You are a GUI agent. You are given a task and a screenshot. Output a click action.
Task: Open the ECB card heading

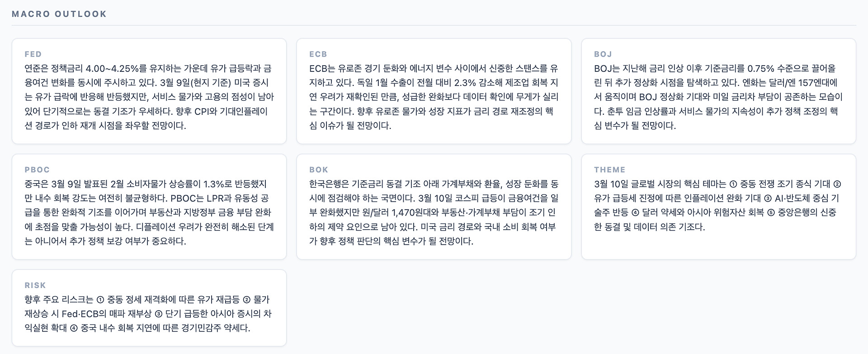click(x=318, y=54)
